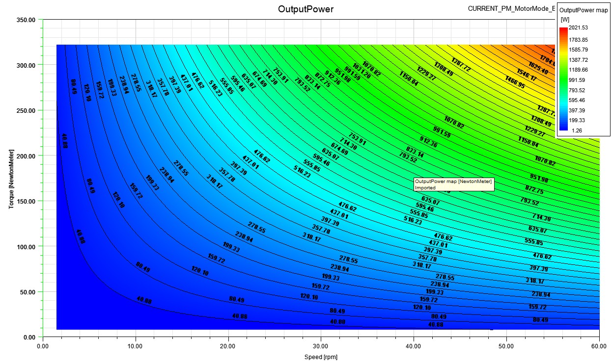Click the green 991.59 legend color band
Screen dimensions: 612x364
click(564, 79)
